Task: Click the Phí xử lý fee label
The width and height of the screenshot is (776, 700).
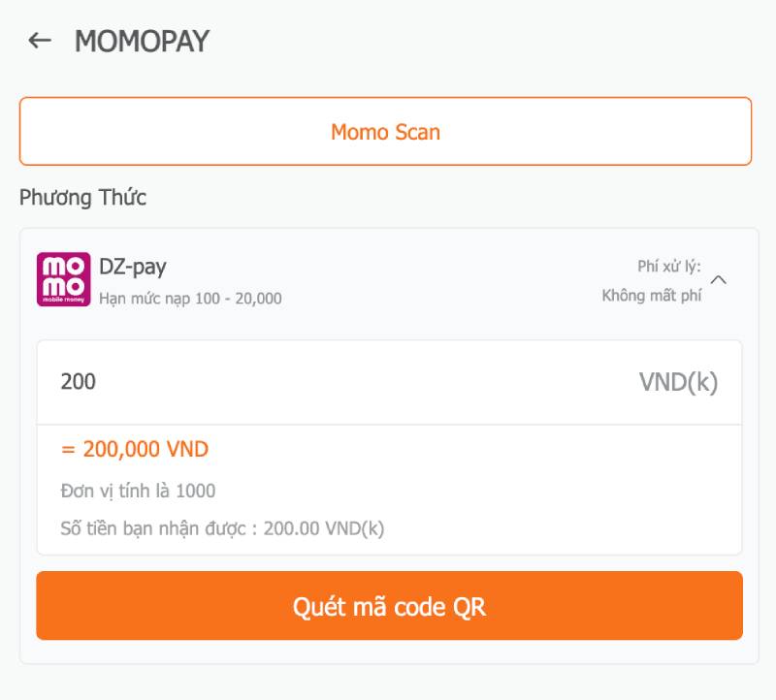Action: pyautogui.click(x=665, y=261)
